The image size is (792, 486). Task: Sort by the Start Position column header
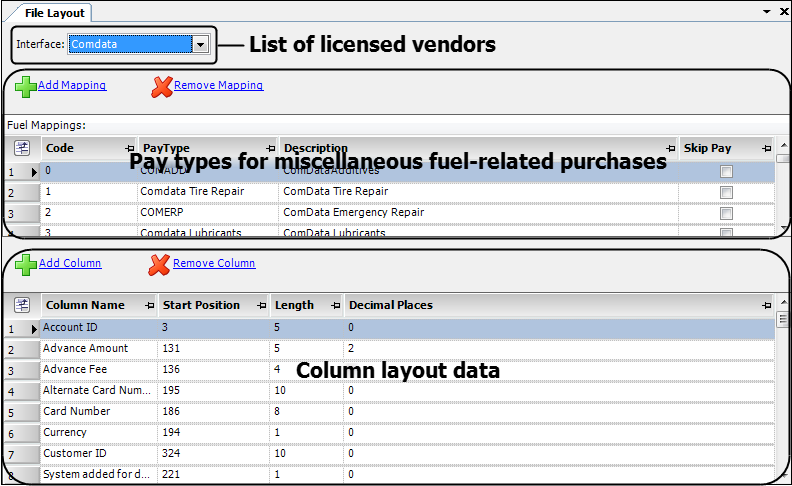[205, 305]
